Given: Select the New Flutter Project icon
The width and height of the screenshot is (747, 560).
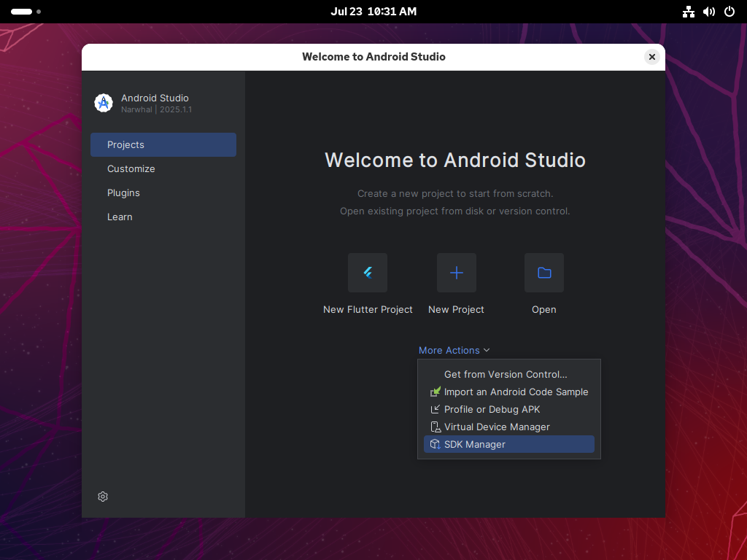Looking at the screenshot, I should coord(368,272).
